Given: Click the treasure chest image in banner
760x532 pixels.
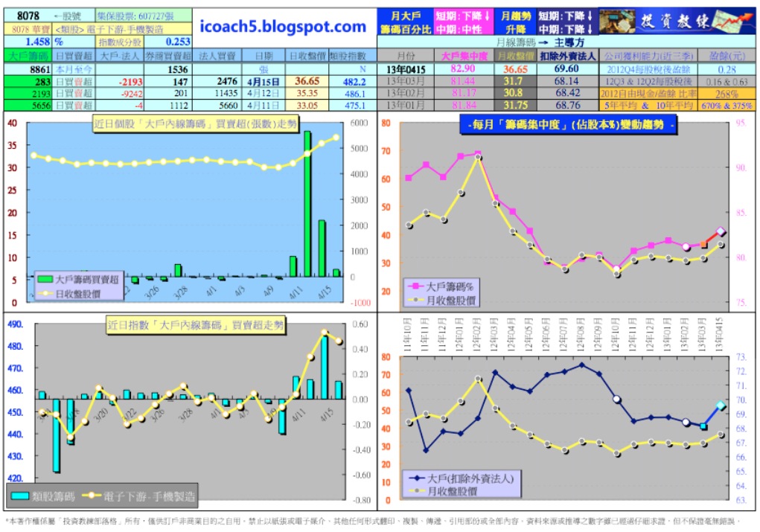Looking at the screenshot, I should click(617, 21).
